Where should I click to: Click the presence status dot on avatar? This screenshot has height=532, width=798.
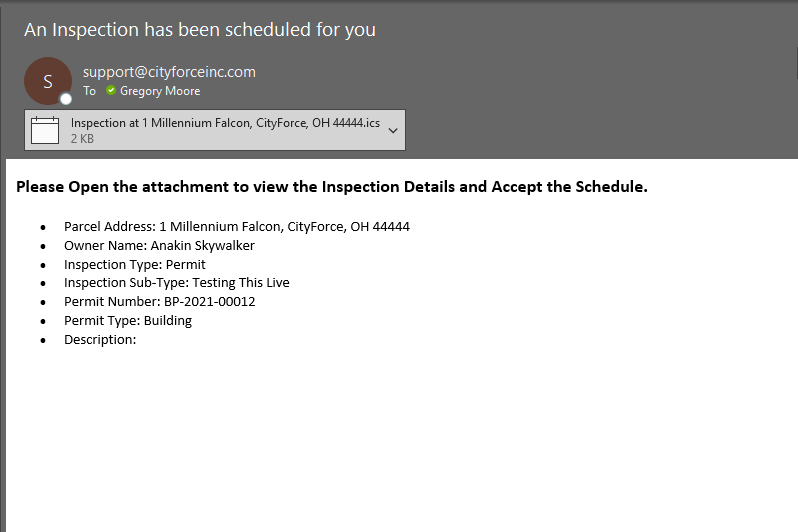pos(66,99)
